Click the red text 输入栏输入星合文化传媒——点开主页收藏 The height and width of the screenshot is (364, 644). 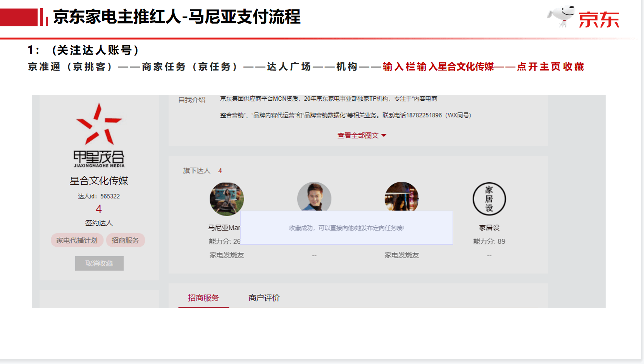484,67
